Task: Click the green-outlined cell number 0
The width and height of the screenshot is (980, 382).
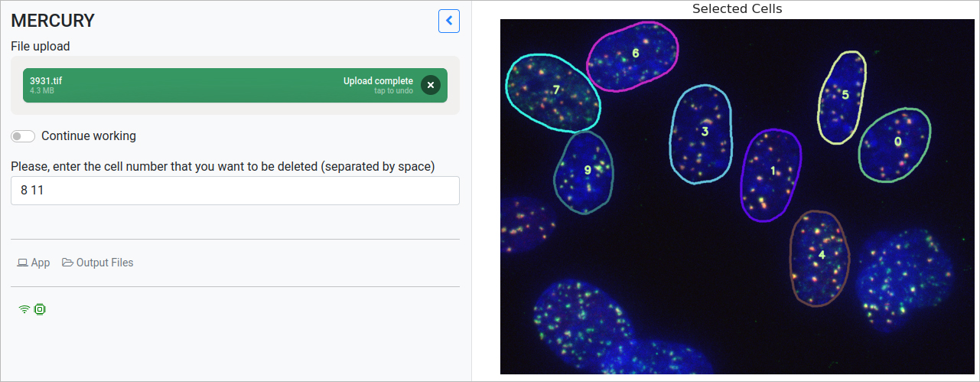Action: pos(897,142)
